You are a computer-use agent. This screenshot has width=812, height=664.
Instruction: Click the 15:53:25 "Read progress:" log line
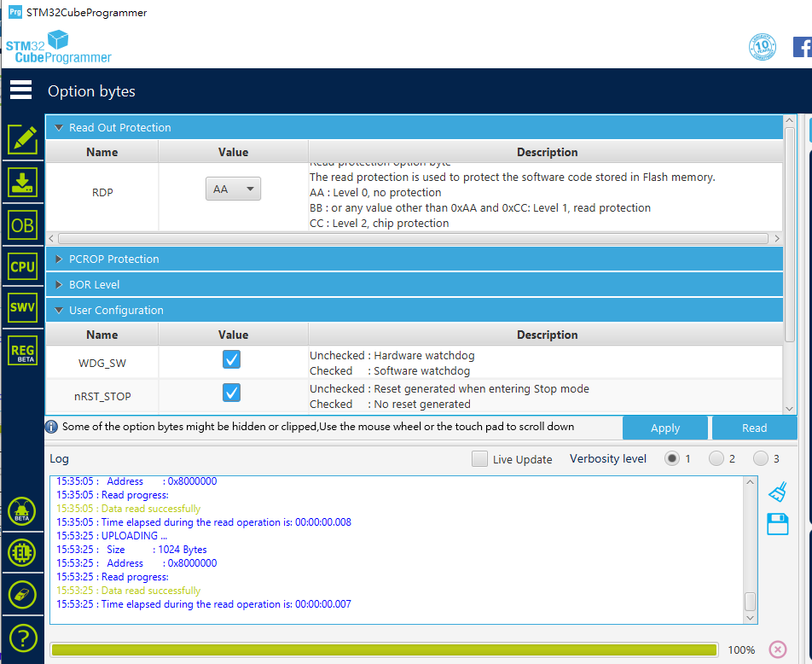(113, 576)
